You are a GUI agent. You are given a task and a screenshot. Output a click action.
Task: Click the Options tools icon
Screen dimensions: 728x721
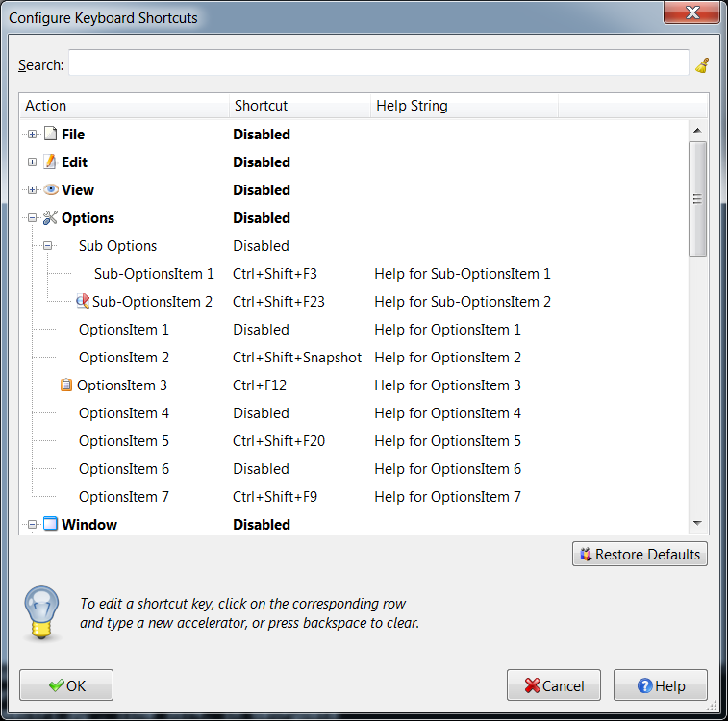pyautogui.click(x=51, y=218)
